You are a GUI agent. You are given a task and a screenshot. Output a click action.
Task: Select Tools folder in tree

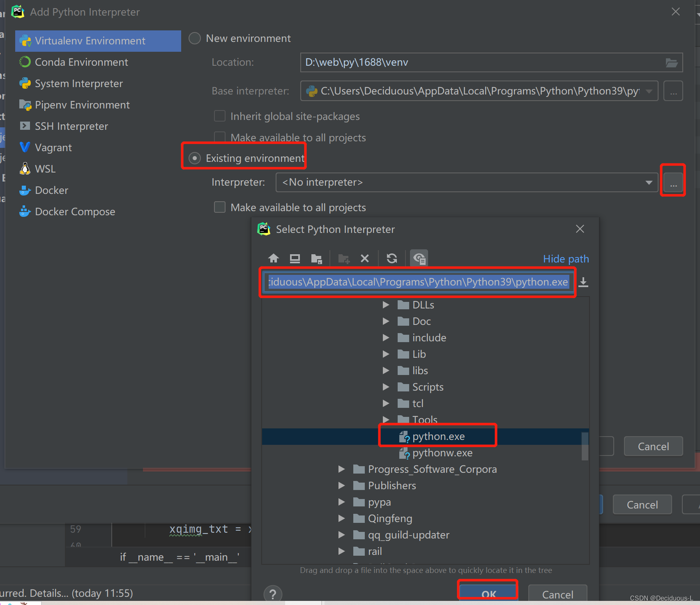pos(425,420)
